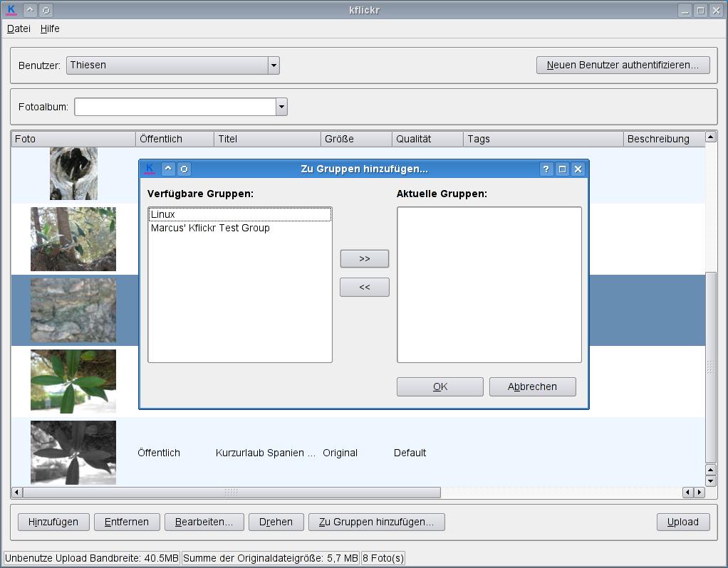Click the vertical scrollbar handle of photo list
728x568 pixels.
pyautogui.click(x=710, y=367)
